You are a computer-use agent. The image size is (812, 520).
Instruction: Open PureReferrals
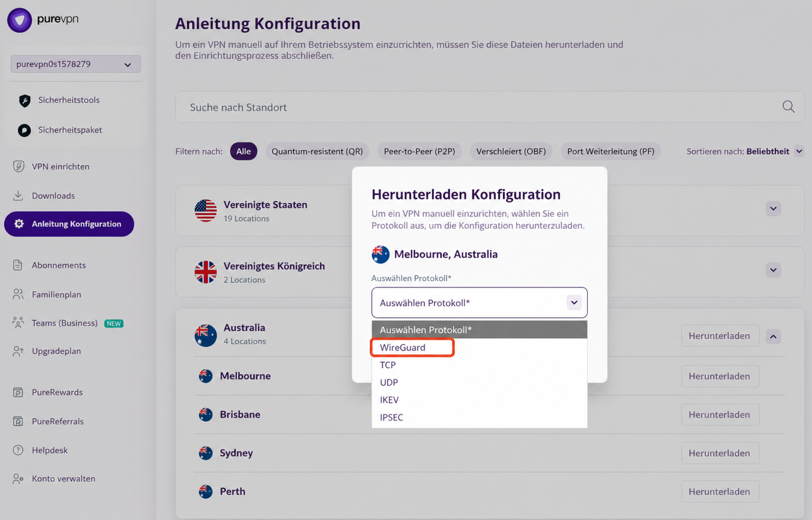click(58, 421)
